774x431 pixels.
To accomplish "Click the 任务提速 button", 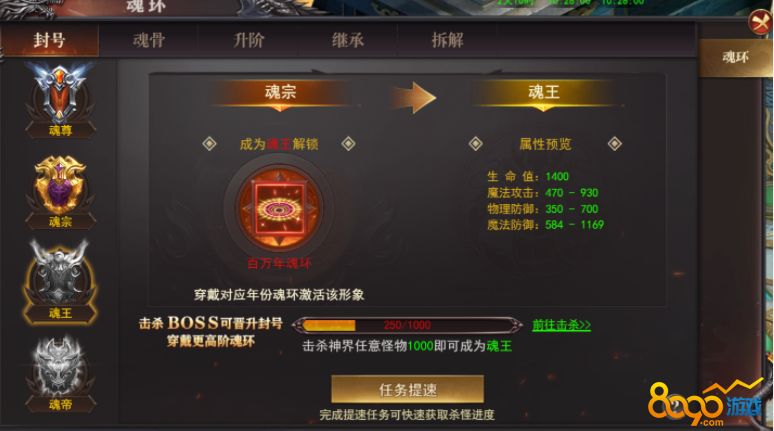I will click(x=407, y=390).
